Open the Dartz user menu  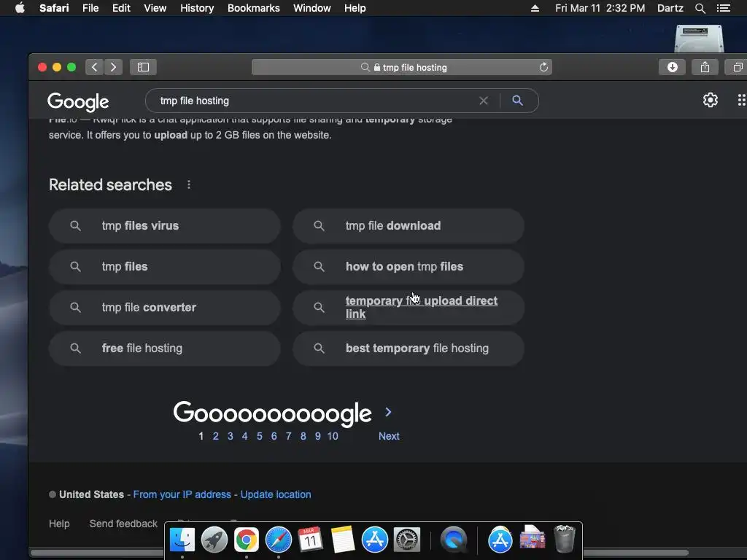point(670,8)
